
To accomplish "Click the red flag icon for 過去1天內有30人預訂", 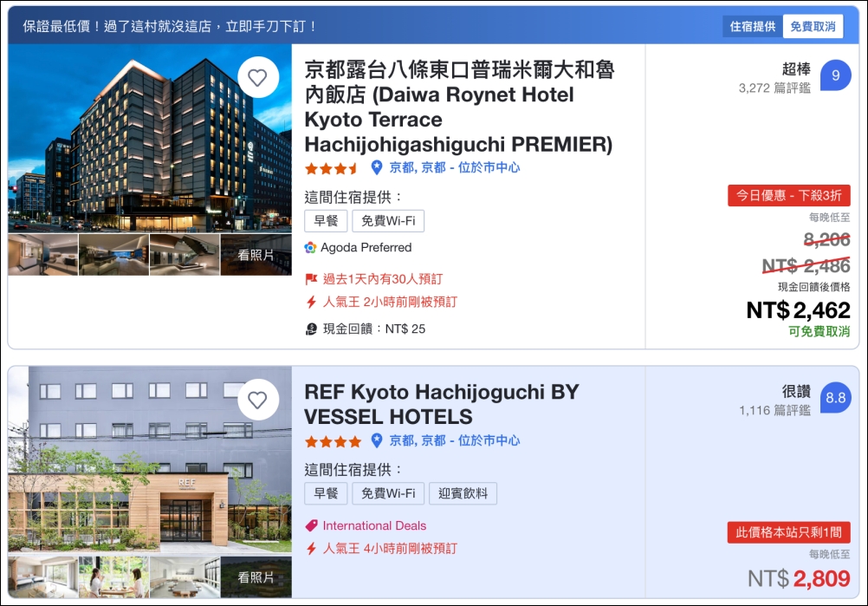I will 311,279.
